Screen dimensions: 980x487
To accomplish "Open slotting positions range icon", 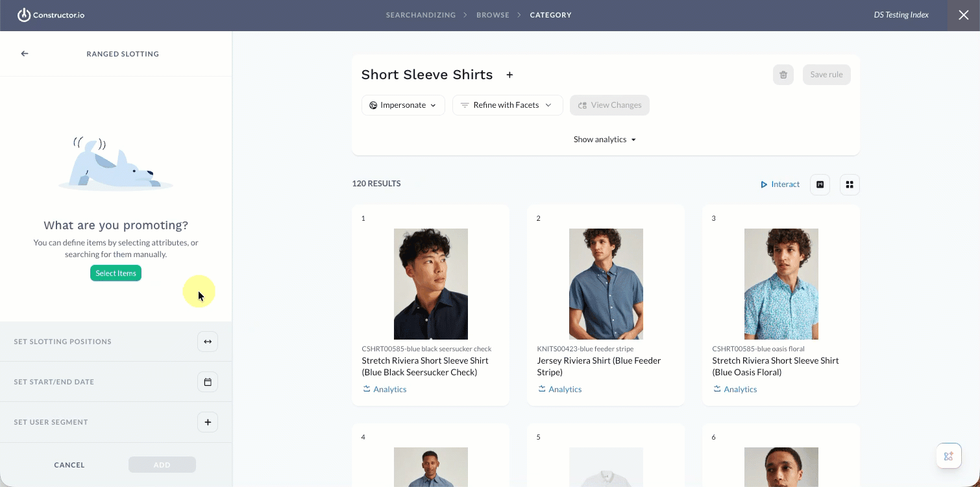I will (208, 342).
